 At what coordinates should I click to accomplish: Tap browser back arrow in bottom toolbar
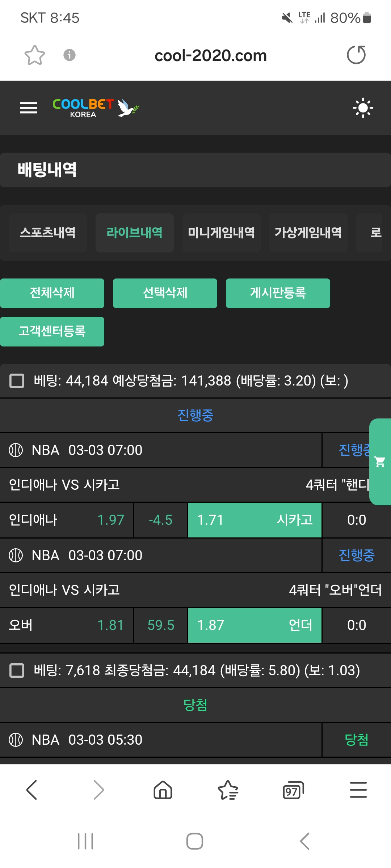click(x=32, y=790)
